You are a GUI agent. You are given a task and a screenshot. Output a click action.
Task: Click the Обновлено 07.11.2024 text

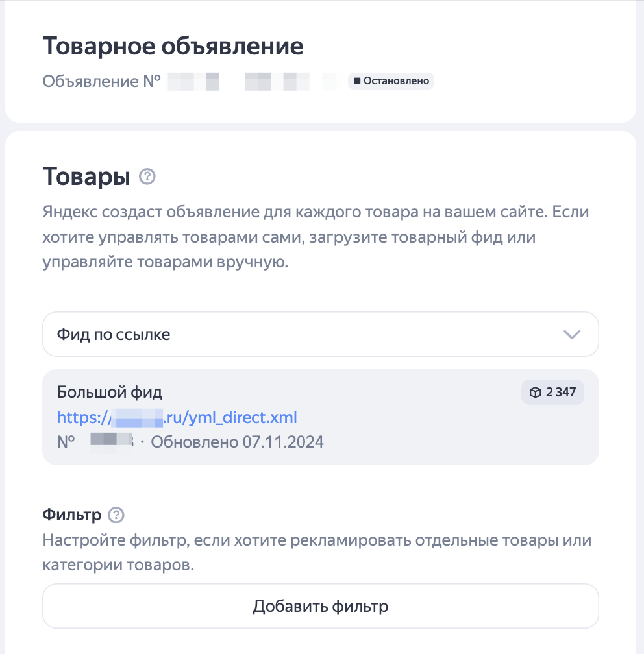coord(237,442)
